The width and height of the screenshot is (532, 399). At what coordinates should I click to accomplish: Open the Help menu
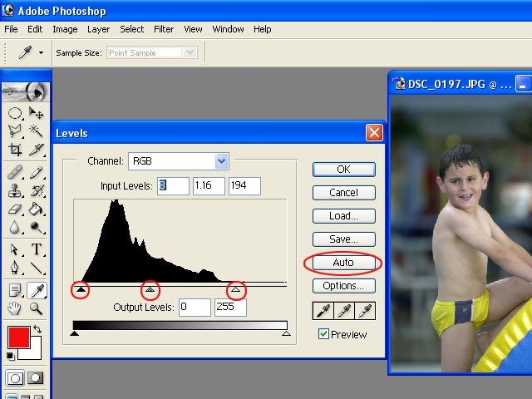pyautogui.click(x=263, y=29)
